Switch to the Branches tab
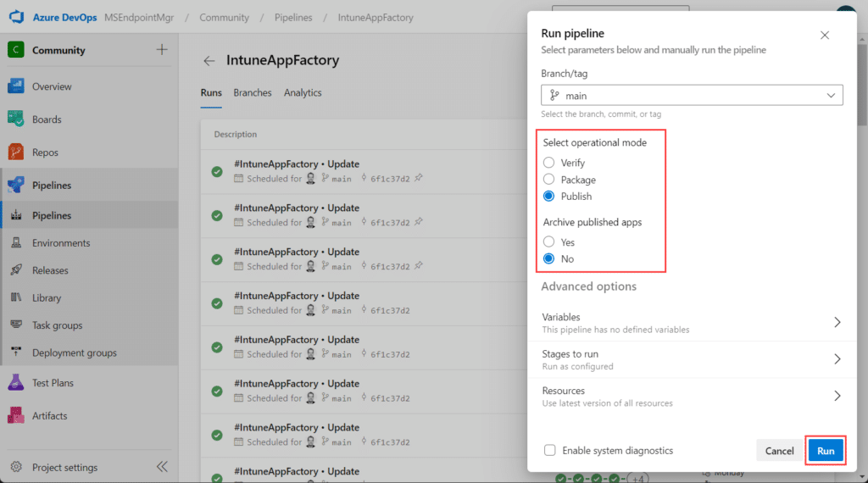 [x=253, y=93]
